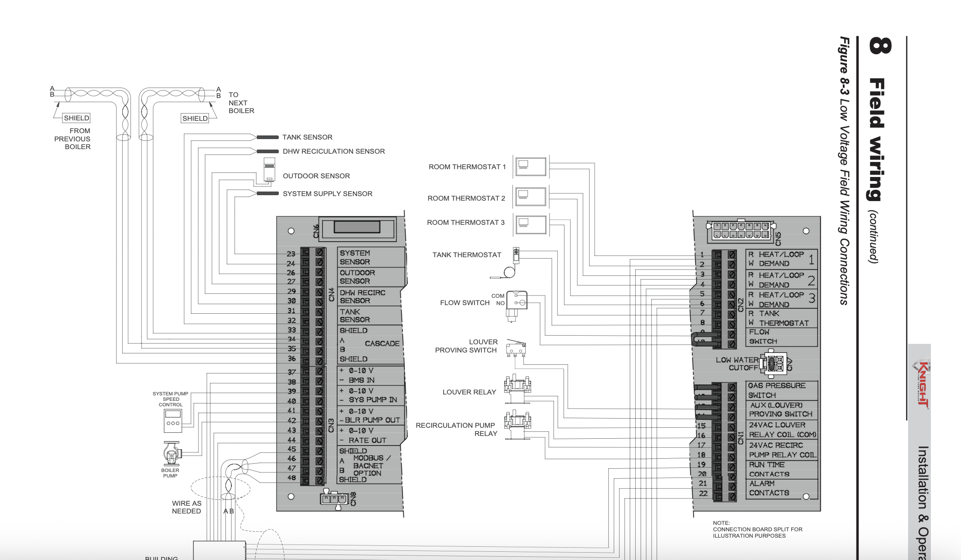This screenshot has height=560, width=961.
Task: Click the CN5 connector at board top
Action: (x=740, y=231)
